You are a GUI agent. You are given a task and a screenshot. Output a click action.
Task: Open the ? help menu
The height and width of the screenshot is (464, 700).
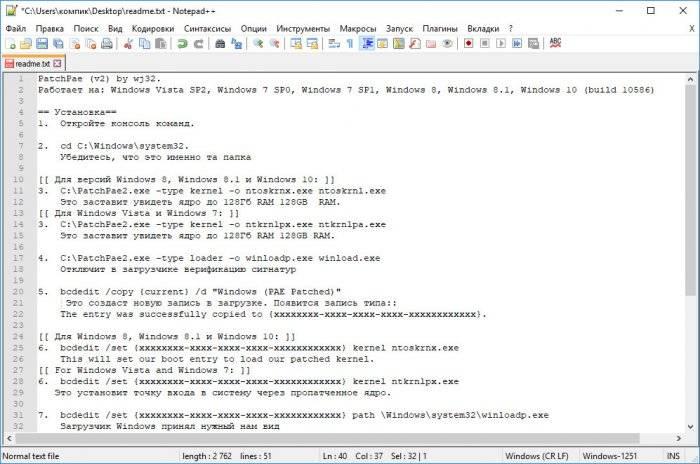pos(510,29)
